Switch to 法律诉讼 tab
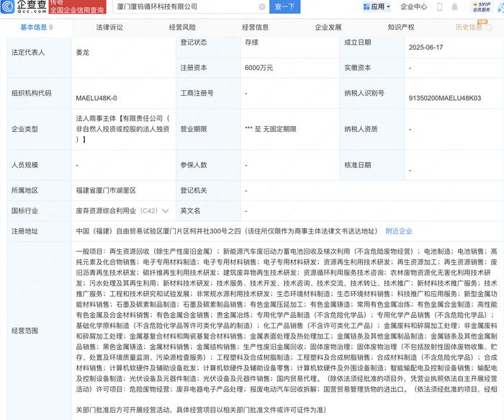Screen dimensions: 504x420 click(x=109, y=27)
